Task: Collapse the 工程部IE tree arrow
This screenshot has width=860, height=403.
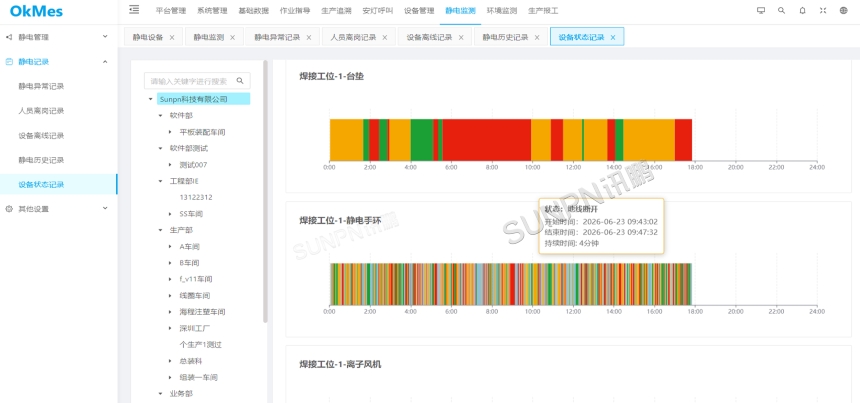Action: coord(160,181)
